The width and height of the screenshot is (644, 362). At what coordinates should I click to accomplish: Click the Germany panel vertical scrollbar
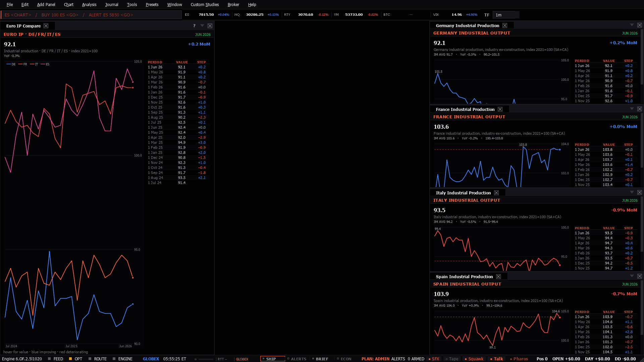point(642,57)
